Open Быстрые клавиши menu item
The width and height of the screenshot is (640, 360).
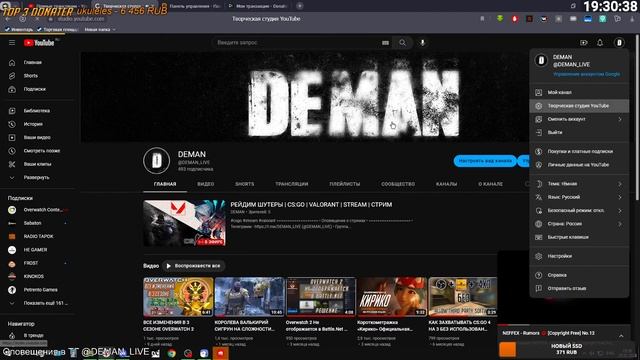click(579, 237)
